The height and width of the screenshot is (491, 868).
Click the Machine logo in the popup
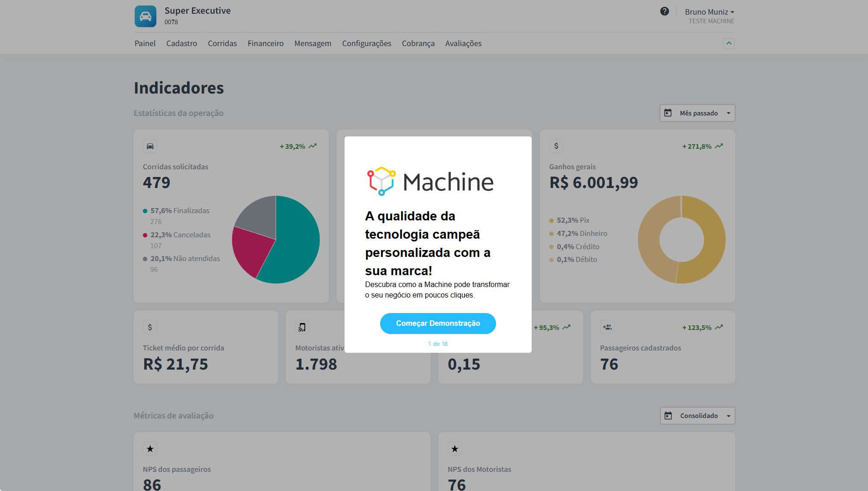(430, 181)
